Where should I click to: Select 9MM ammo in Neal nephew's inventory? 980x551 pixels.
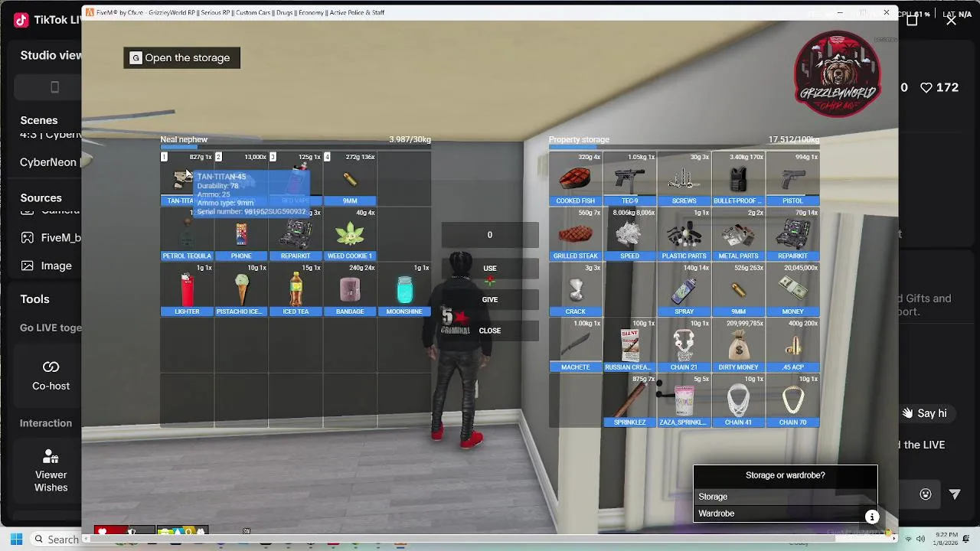point(350,179)
